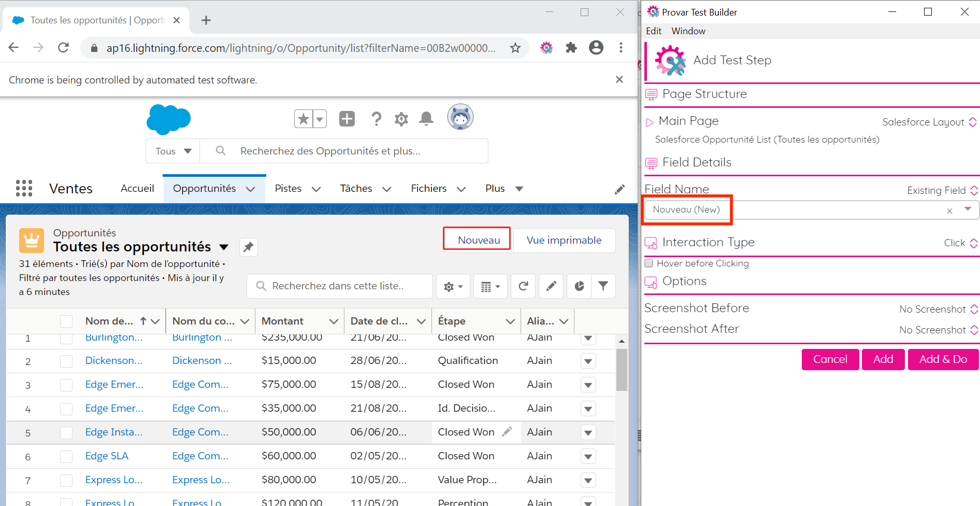Open the Tous search scope dropdown
Viewport: 980px width, 506px height.
coord(173,151)
